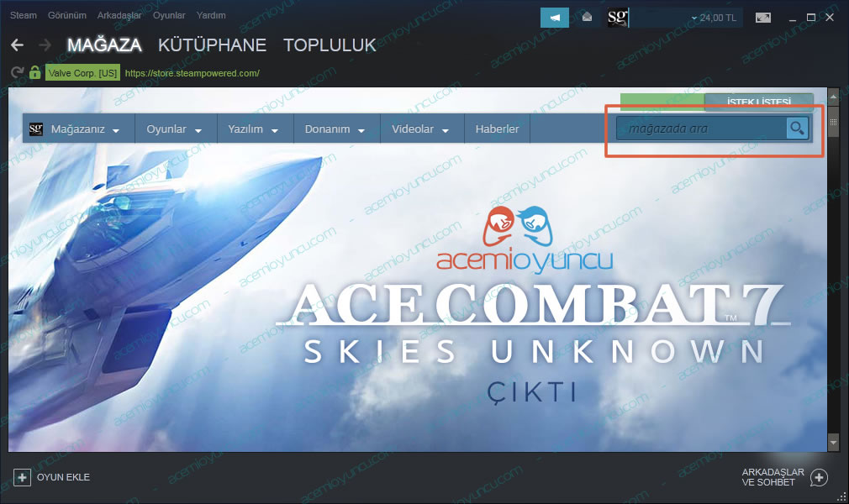Click the sg icon in Mağazanız tab

tap(36, 129)
